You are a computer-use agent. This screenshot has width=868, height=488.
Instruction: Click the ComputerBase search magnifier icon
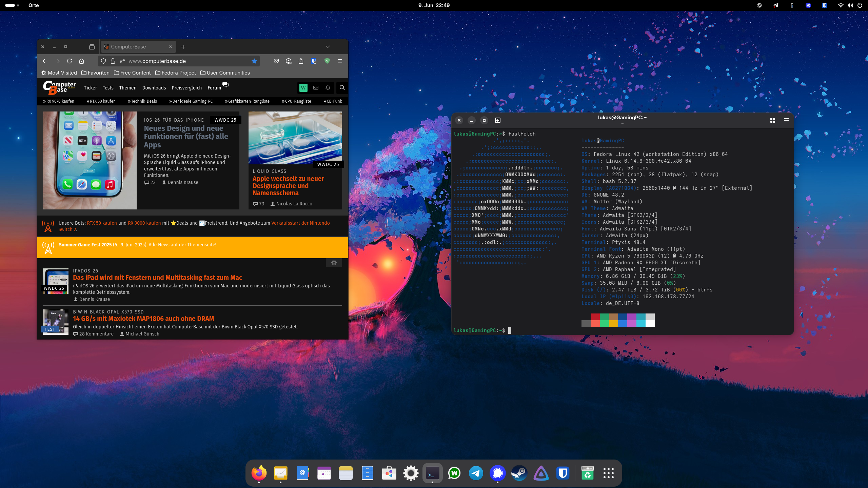click(x=342, y=88)
